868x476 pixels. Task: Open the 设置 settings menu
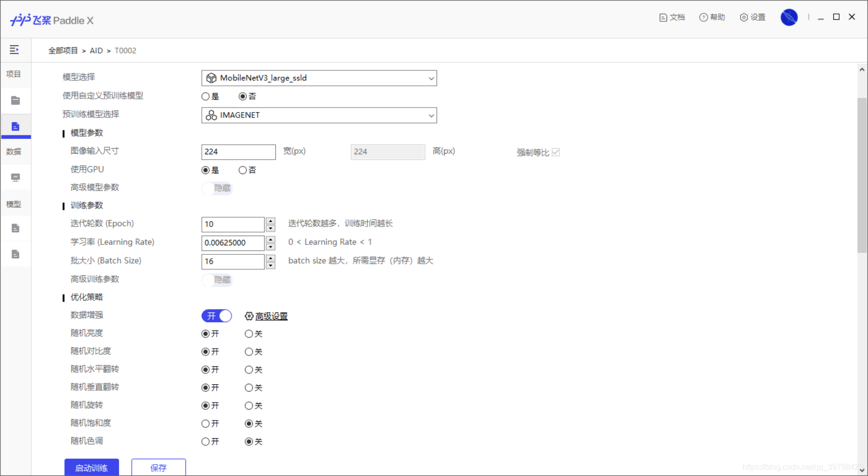pyautogui.click(x=752, y=17)
